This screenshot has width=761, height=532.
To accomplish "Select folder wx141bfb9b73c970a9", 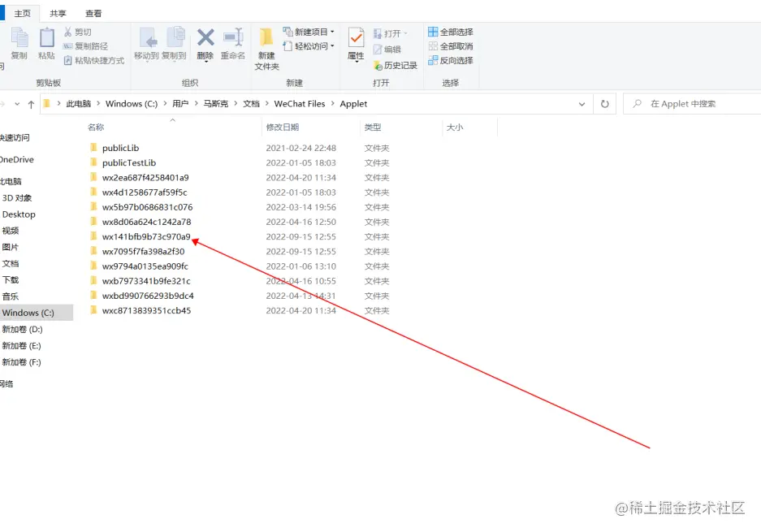I will pyautogui.click(x=146, y=237).
